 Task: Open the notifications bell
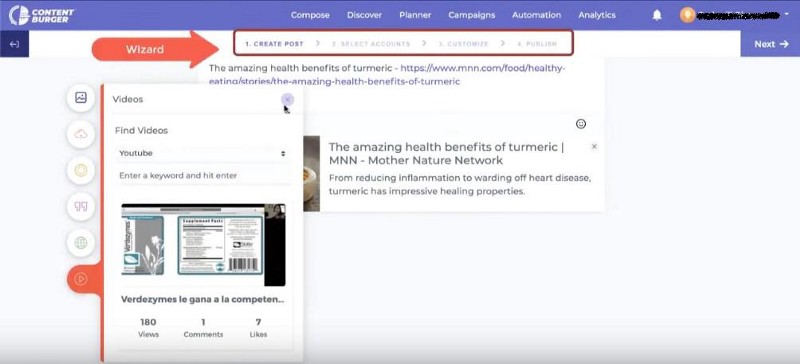[x=657, y=15]
